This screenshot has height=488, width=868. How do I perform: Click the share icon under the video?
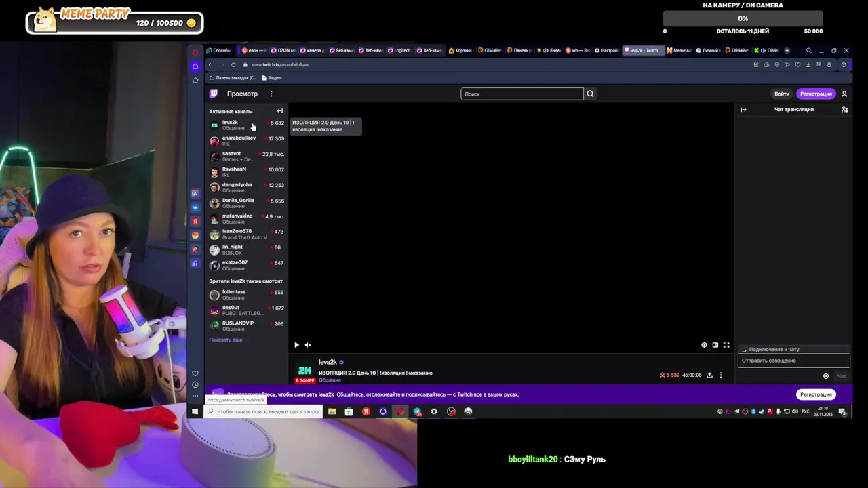709,375
